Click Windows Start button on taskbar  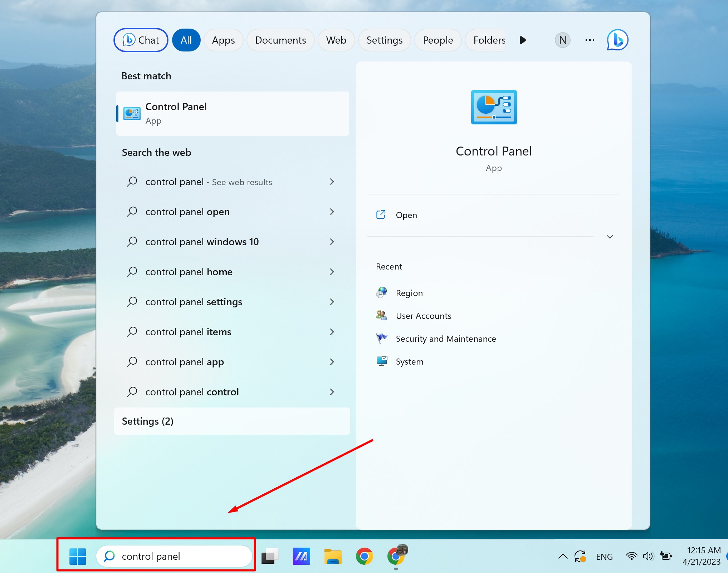point(78,556)
